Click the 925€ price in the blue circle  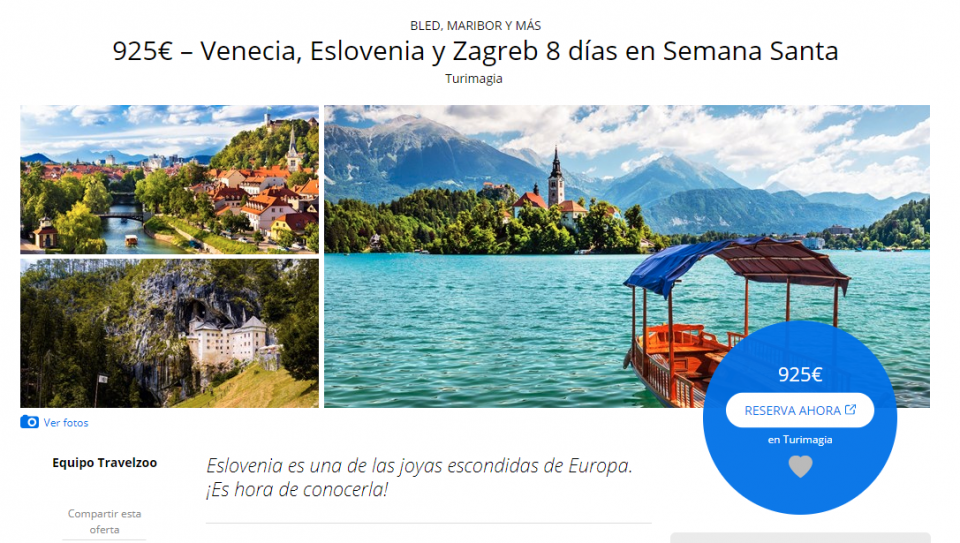click(x=800, y=374)
